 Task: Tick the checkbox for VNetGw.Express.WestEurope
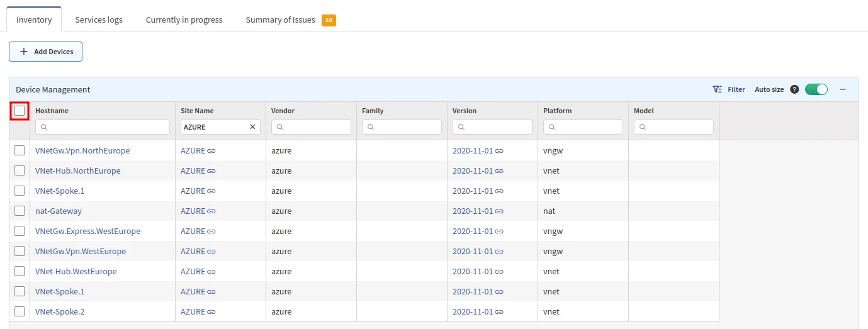coord(20,231)
